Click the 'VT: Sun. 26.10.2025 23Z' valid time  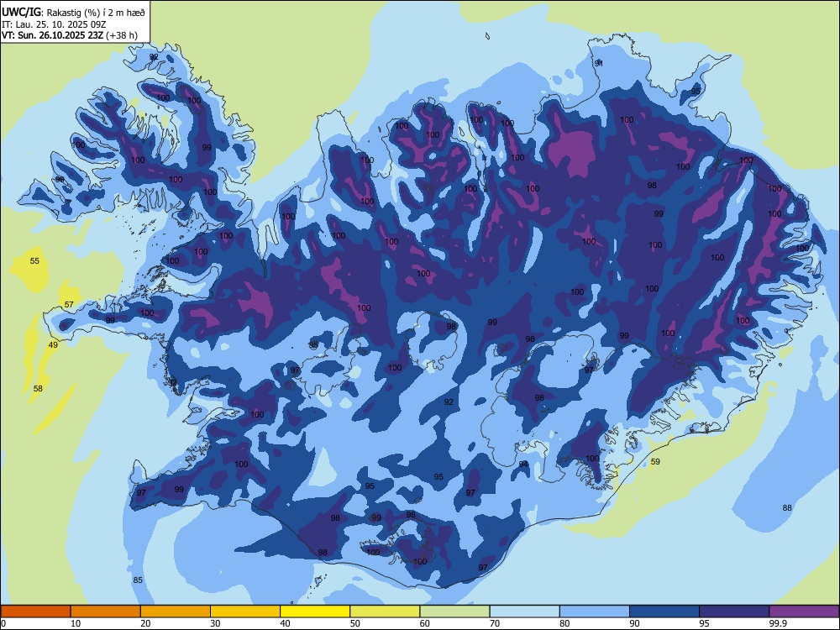pos(52,35)
